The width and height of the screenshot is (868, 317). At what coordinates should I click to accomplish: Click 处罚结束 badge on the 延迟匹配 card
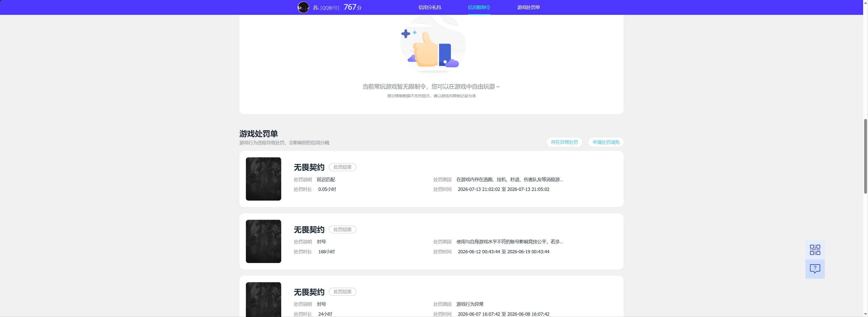(342, 167)
